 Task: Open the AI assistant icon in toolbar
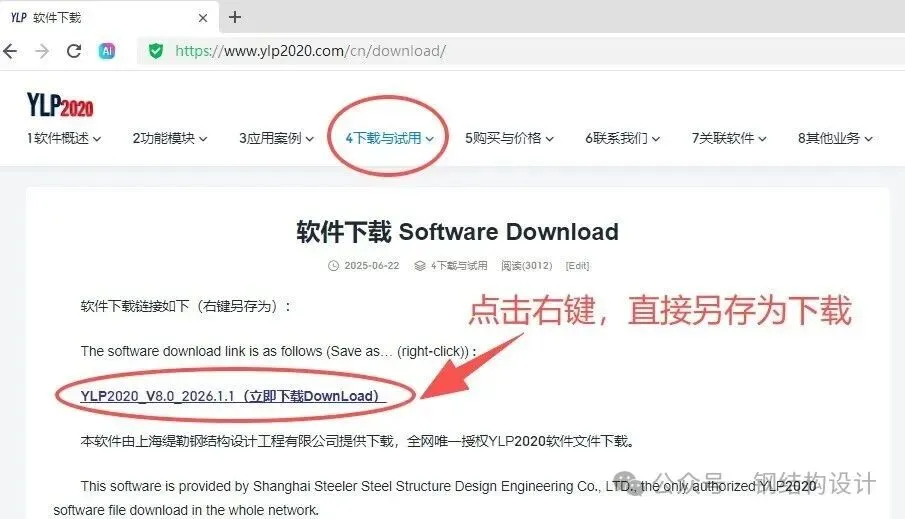click(x=107, y=51)
